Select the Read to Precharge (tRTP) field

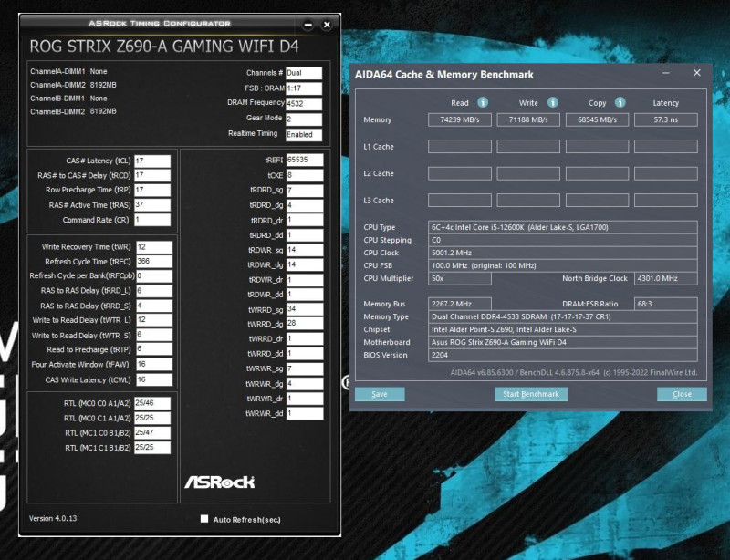(154, 349)
